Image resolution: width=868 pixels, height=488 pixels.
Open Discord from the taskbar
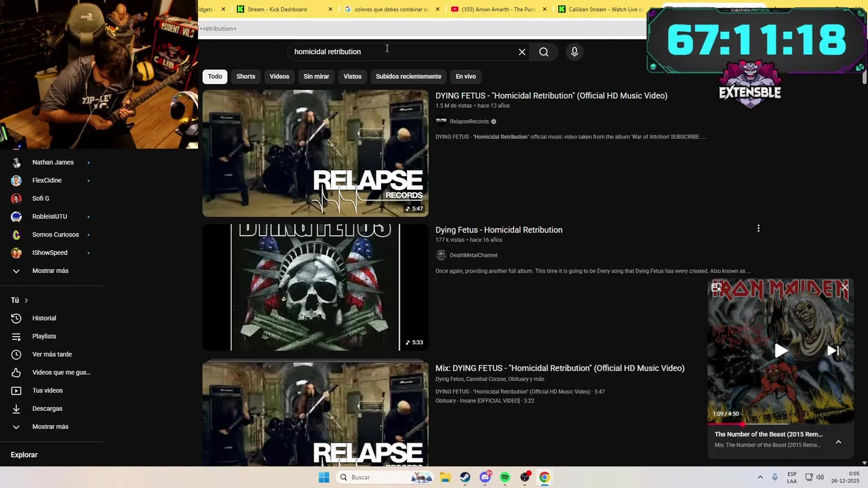click(x=485, y=477)
